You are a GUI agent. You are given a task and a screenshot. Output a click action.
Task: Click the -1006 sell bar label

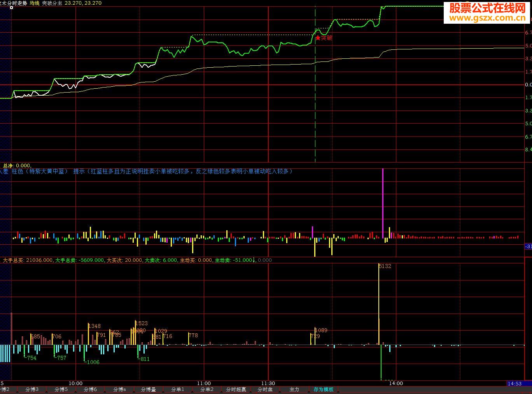[x=92, y=362]
